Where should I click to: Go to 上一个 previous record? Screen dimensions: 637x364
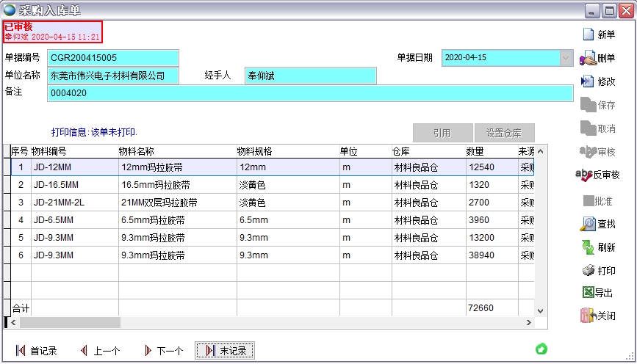100,351
